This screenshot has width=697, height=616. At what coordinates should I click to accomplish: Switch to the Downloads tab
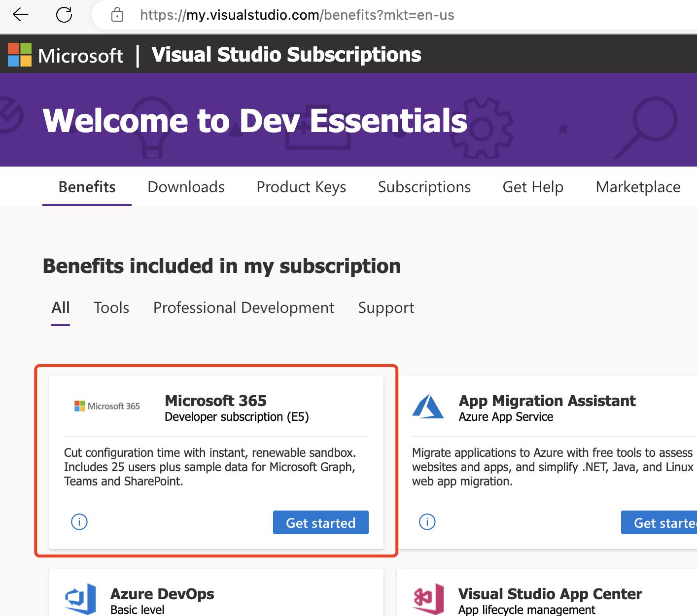pos(186,187)
